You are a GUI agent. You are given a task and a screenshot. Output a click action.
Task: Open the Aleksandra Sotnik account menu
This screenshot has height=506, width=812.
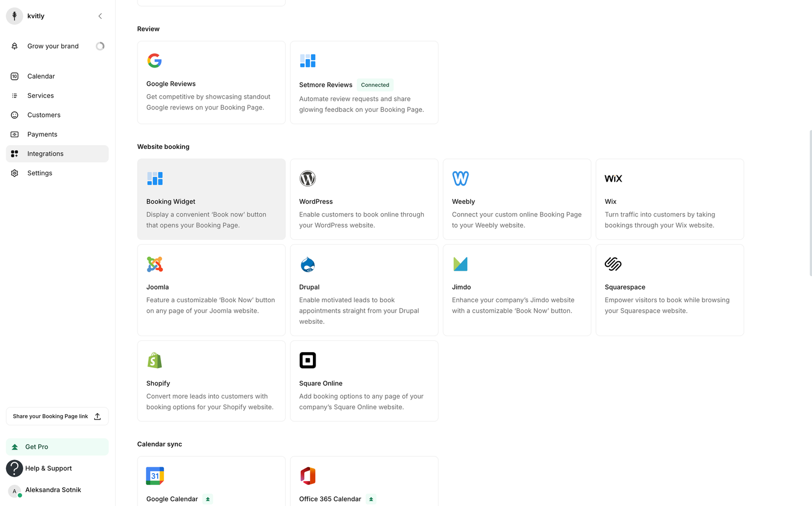coord(58,490)
